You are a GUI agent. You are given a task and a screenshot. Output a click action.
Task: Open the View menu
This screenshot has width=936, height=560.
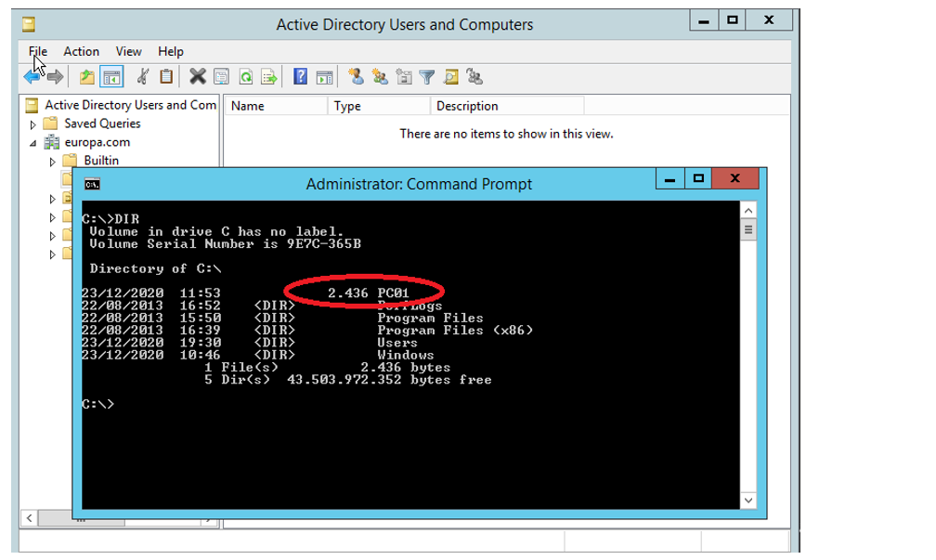click(x=128, y=51)
